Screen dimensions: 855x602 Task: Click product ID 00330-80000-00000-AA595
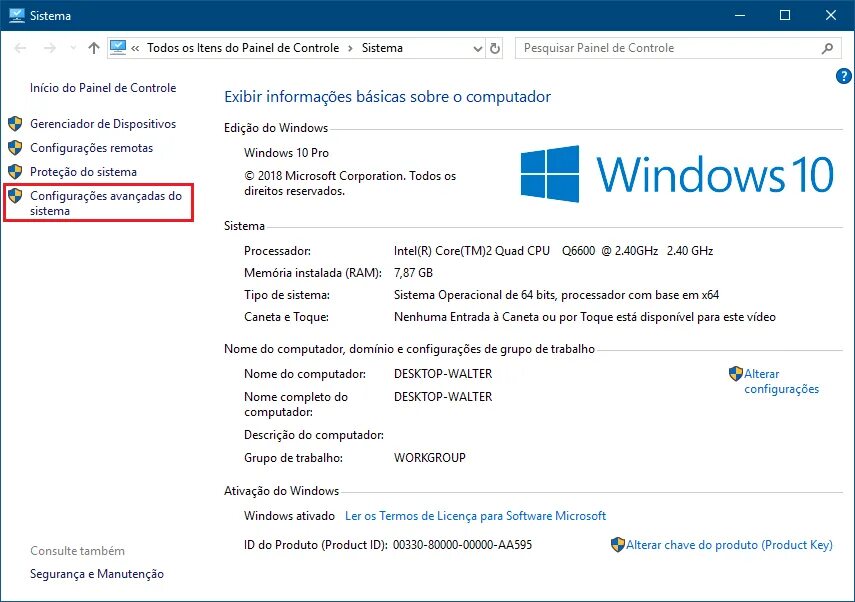click(462, 545)
